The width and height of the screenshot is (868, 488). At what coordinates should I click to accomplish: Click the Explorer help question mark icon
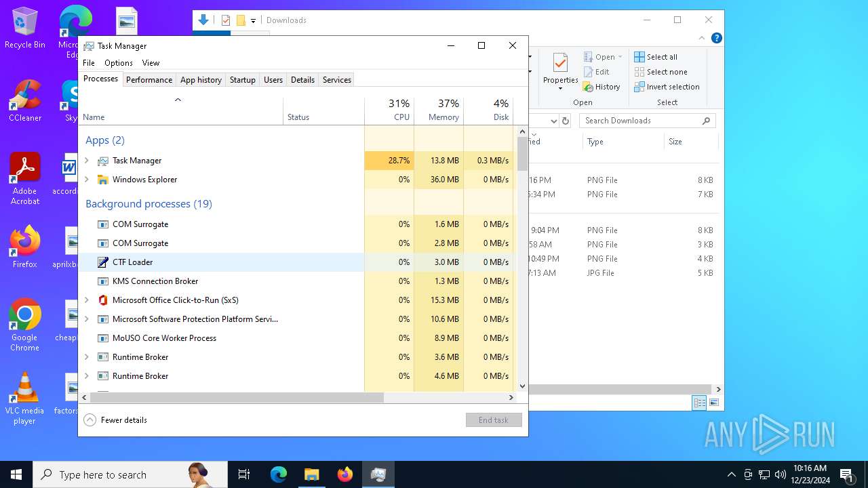[x=716, y=38]
